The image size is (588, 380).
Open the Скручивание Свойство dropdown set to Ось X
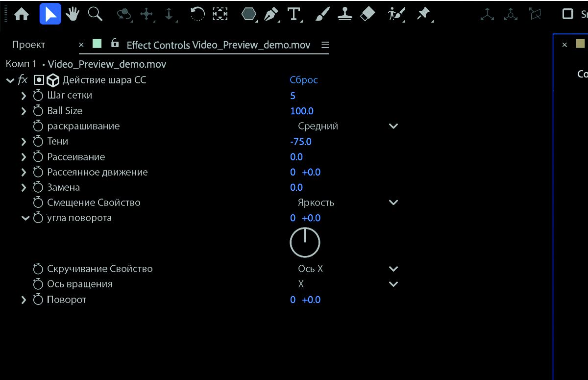click(x=347, y=269)
